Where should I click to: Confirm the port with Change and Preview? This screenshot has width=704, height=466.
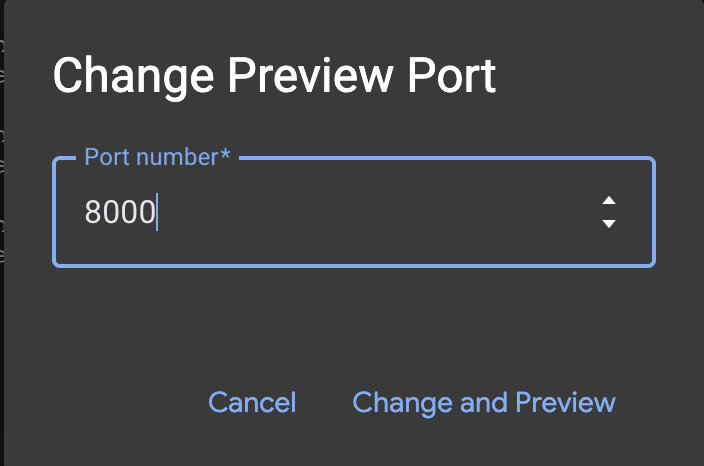pos(484,402)
